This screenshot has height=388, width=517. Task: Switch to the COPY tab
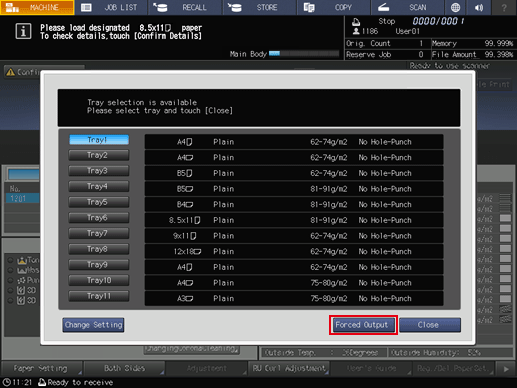tap(334, 7)
